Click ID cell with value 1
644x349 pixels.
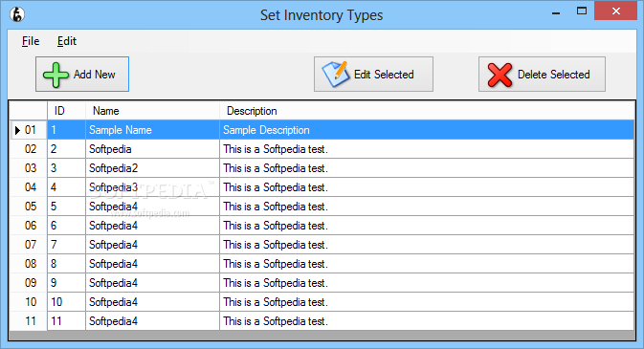(67, 130)
